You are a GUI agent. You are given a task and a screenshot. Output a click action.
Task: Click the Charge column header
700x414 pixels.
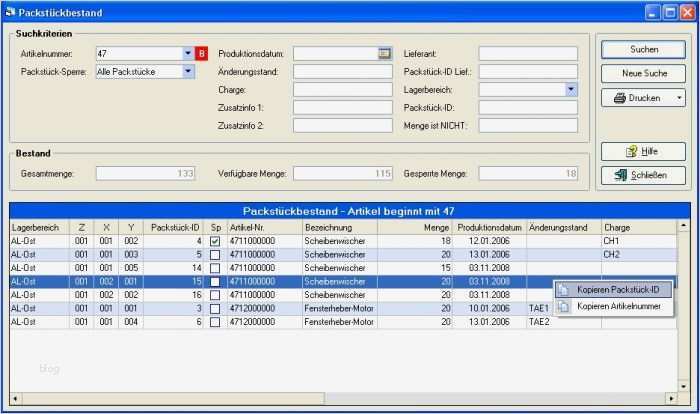(x=639, y=227)
